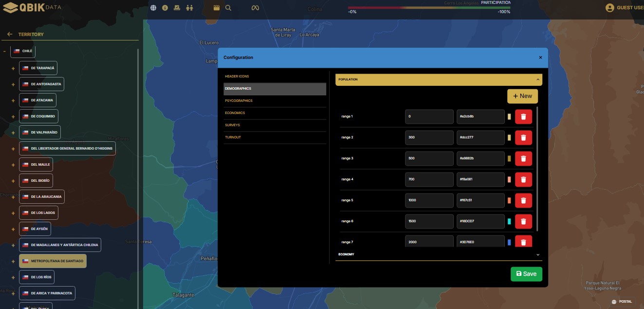The image size is (644, 309).
Task: Click the Meta infinity logo icon
Action: [255, 8]
